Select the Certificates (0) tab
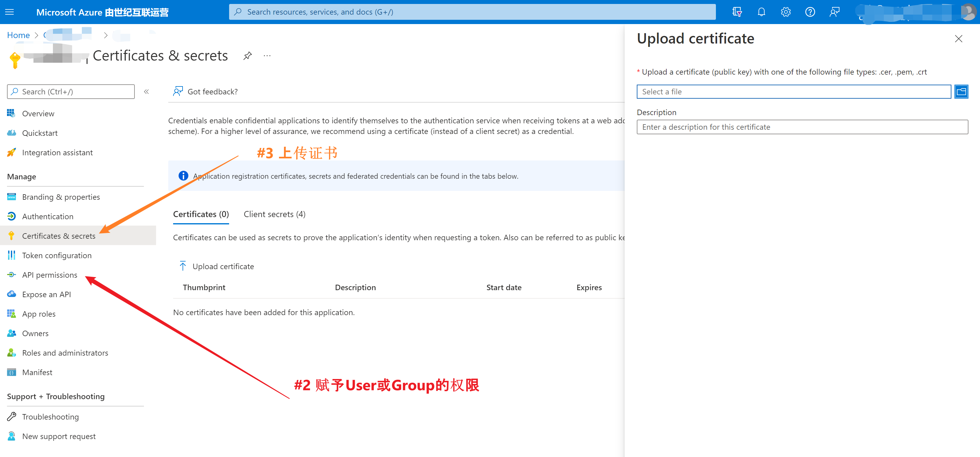 [x=201, y=214]
